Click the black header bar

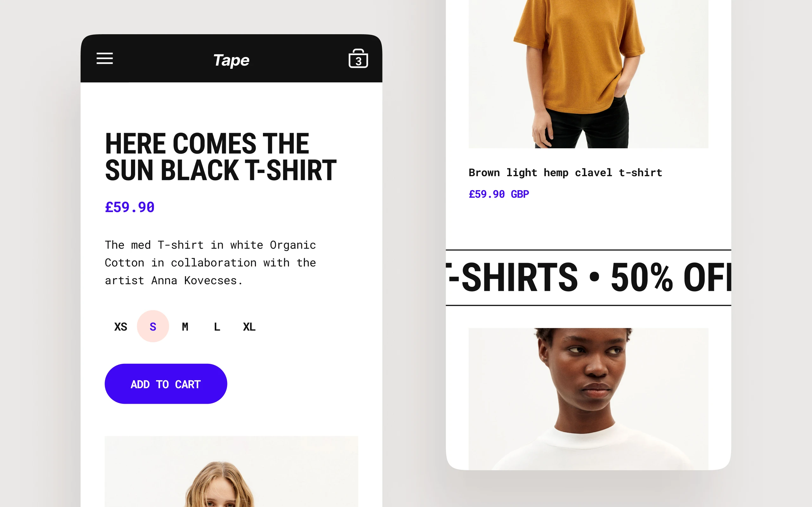(x=231, y=58)
